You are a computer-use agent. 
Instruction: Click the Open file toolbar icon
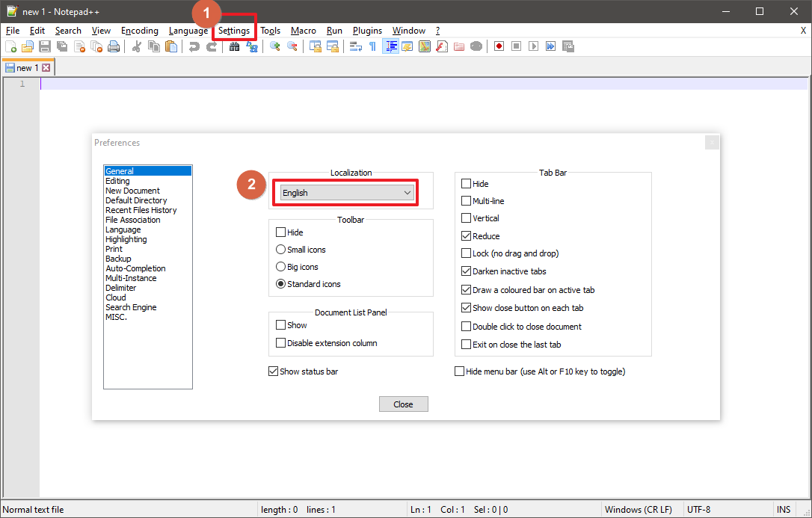pos(28,46)
